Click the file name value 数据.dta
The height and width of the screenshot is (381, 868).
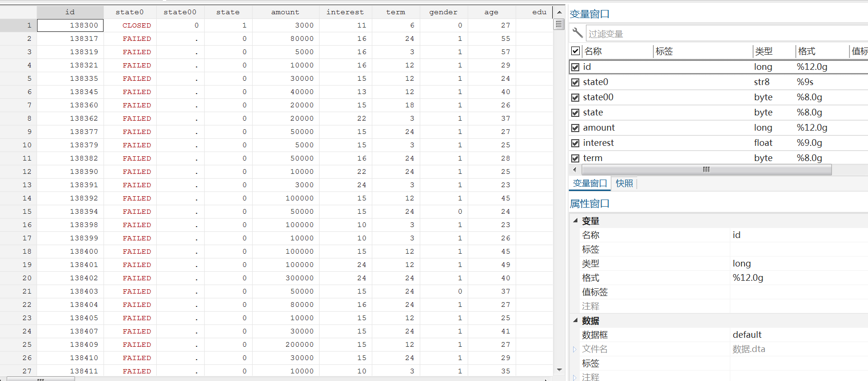coord(749,349)
